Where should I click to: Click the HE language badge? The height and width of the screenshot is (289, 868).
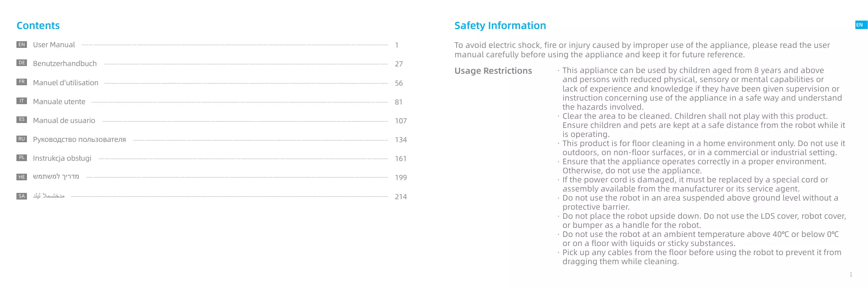[x=22, y=177]
